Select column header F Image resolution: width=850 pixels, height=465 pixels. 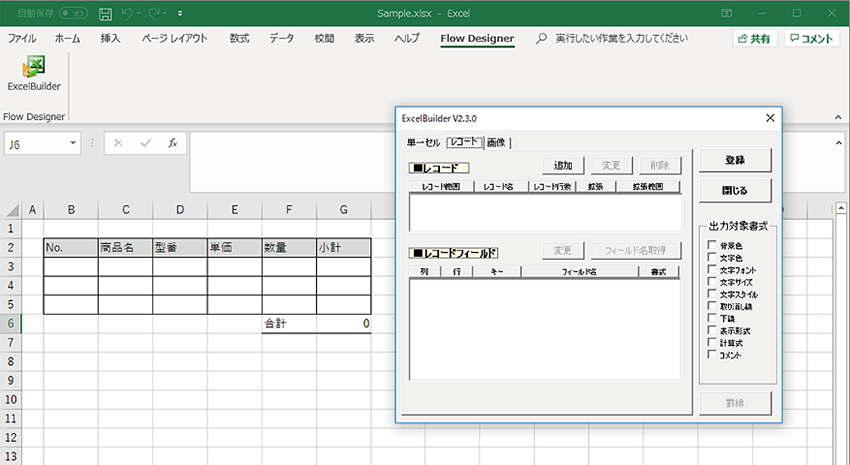[x=289, y=210]
